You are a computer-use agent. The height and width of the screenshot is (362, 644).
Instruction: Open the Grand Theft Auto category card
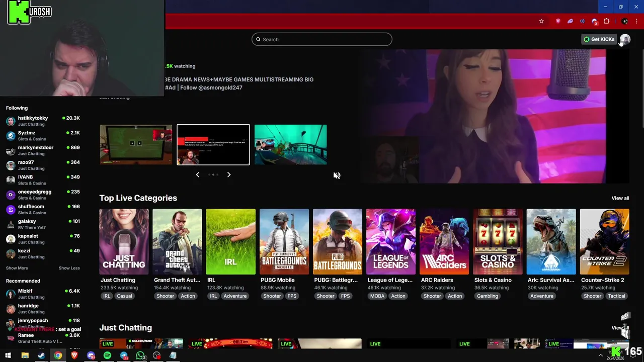tap(177, 242)
